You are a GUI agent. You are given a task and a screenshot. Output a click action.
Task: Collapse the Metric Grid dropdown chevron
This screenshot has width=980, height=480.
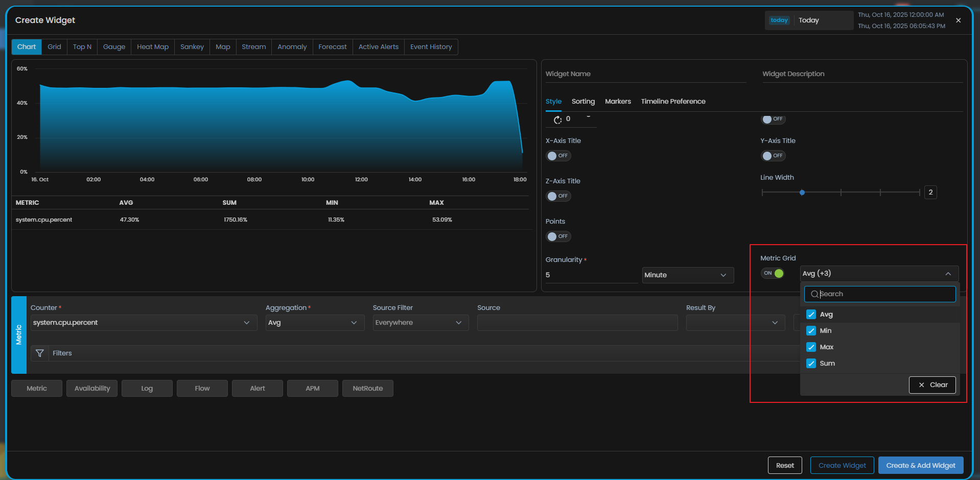948,274
